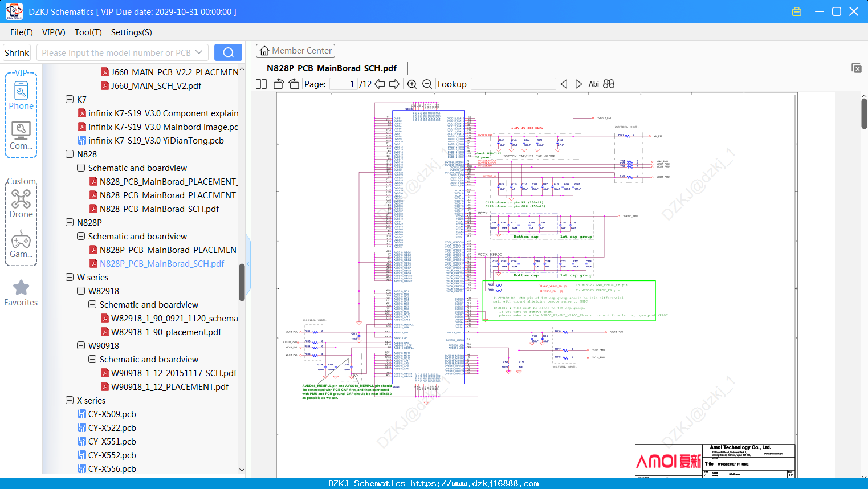This screenshot has height=489, width=868.
Task: Rotate the page clockwise
Action: point(294,84)
